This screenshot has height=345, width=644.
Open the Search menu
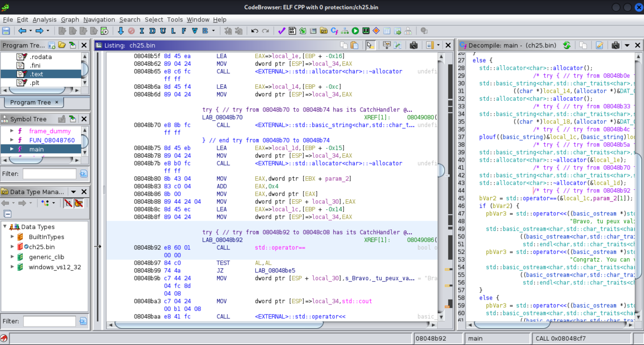pyautogui.click(x=130, y=20)
